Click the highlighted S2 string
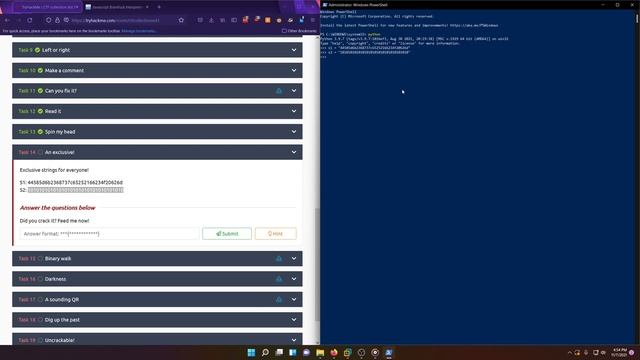The image size is (640, 360). point(76,190)
